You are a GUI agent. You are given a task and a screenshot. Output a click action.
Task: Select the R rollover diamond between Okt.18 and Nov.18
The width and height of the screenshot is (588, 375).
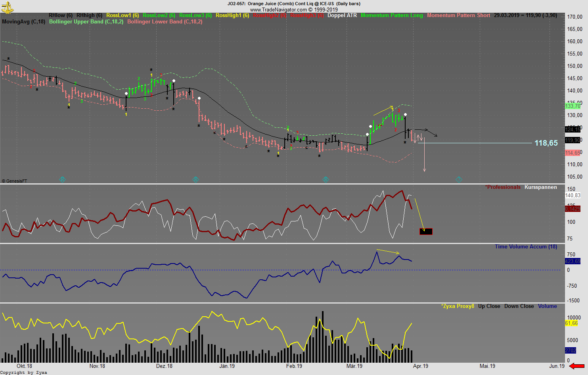62,179
